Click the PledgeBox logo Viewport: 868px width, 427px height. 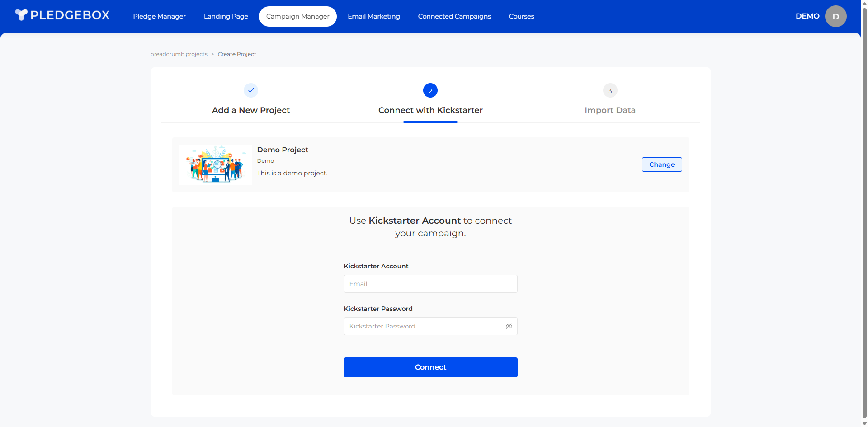click(62, 15)
